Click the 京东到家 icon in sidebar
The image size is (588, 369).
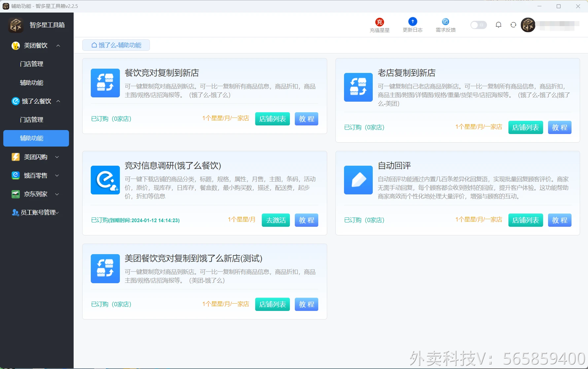(16, 194)
